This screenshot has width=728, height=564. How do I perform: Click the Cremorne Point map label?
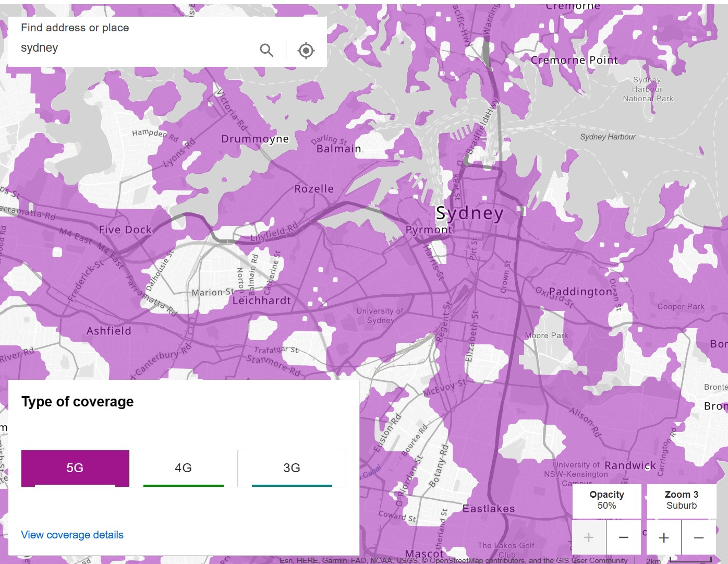click(574, 60)
